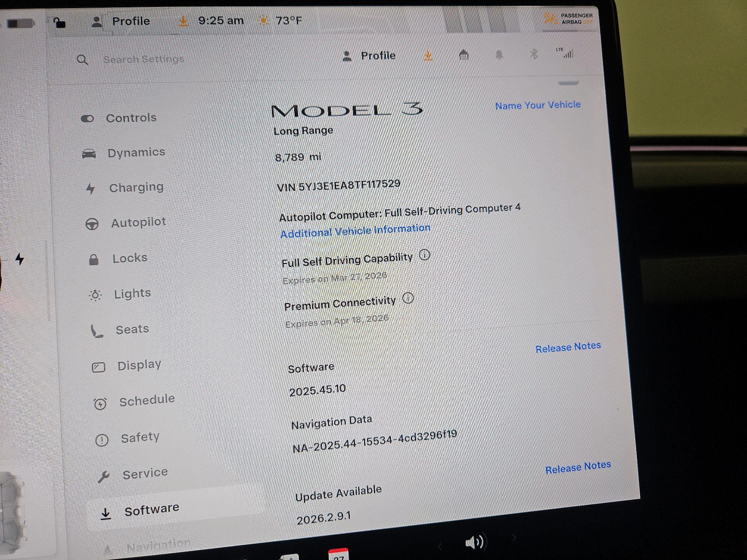Click the unlocked padlock icon in status bar

[x=59, y=22]
